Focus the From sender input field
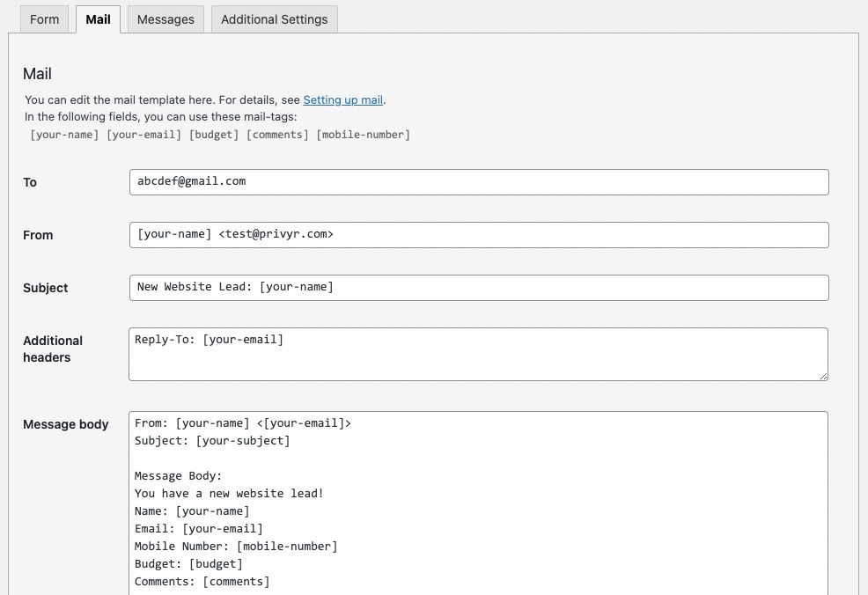Screen dimensions: 868x595 (x=478, y=235)
